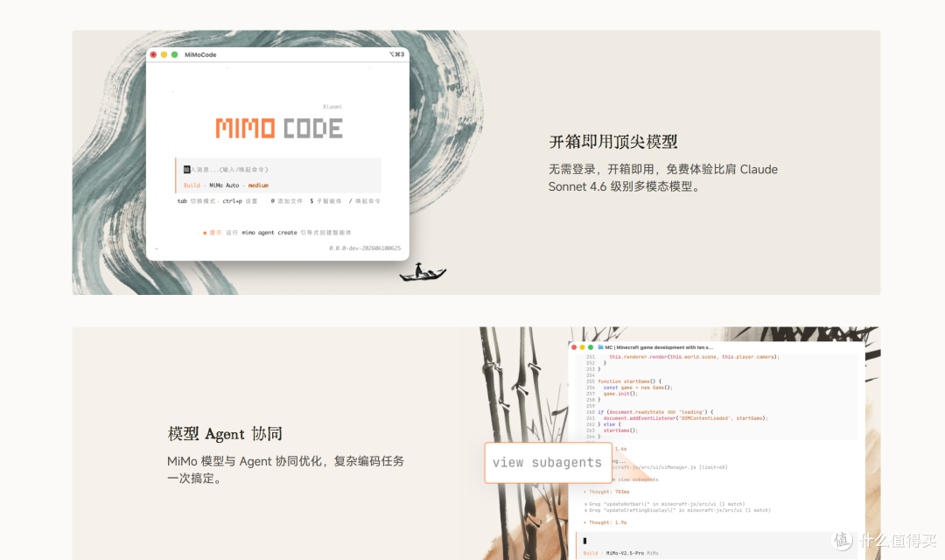The image size is (945, 560).
Task: Click the red close dot in MiMoCode window
Action: point(154,55)
